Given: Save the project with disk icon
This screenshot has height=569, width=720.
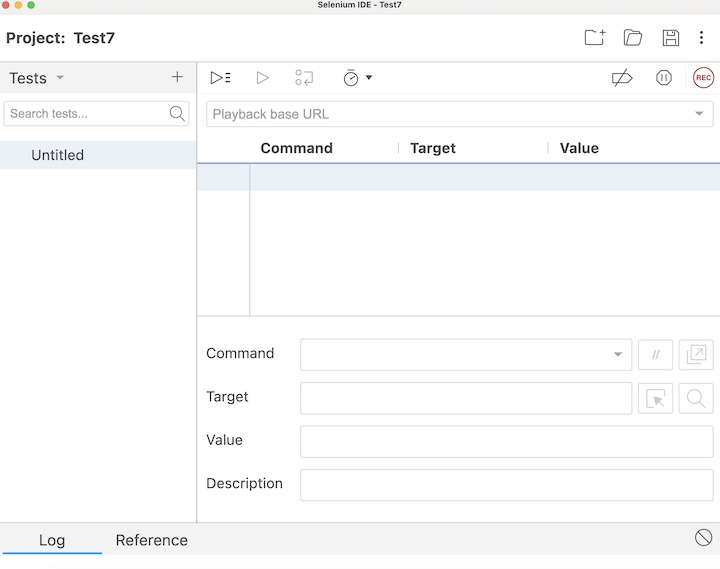Looking at the screenshot, I should pyautogui.click(x=671, y=38).
